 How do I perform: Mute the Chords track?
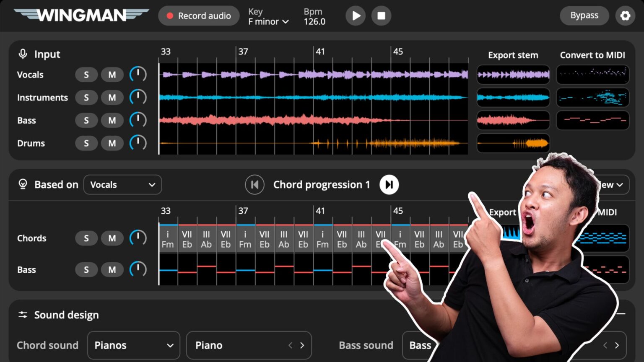click(112, 238)
